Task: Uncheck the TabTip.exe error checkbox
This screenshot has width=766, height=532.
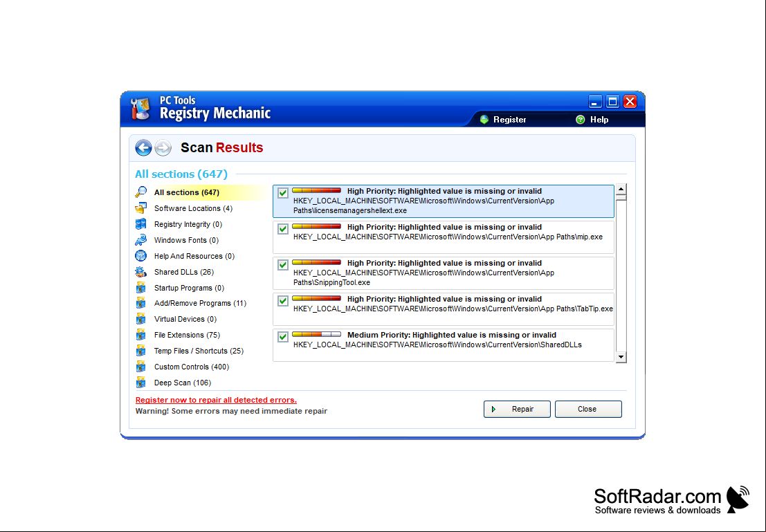Action: (x=283, y=301)
